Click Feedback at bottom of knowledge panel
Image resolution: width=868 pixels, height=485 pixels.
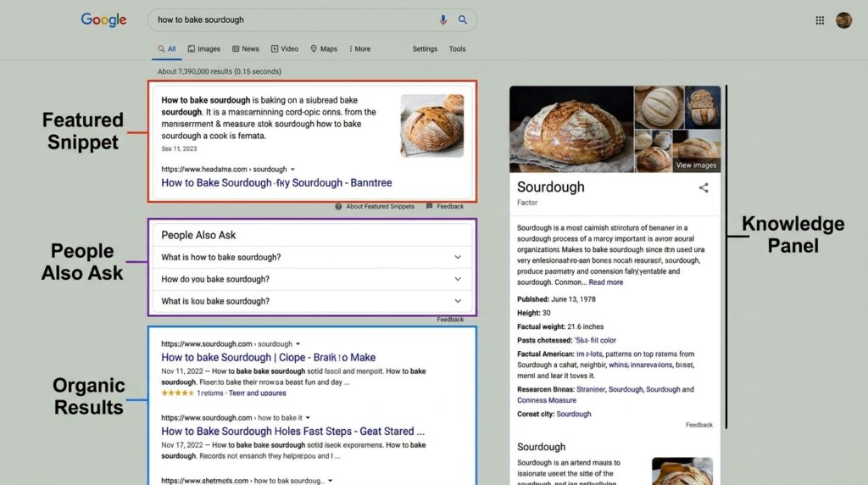pos(699,425)
